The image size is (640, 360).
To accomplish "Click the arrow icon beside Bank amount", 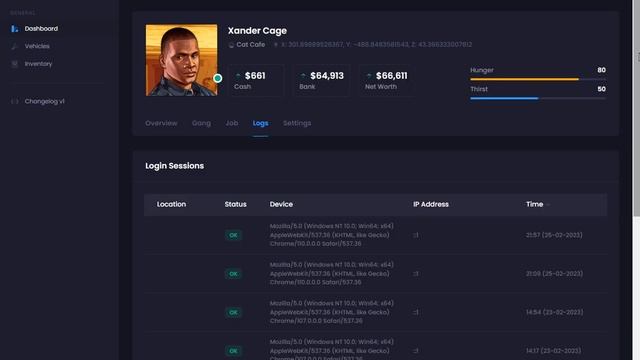I will click(x=303, y=76).
